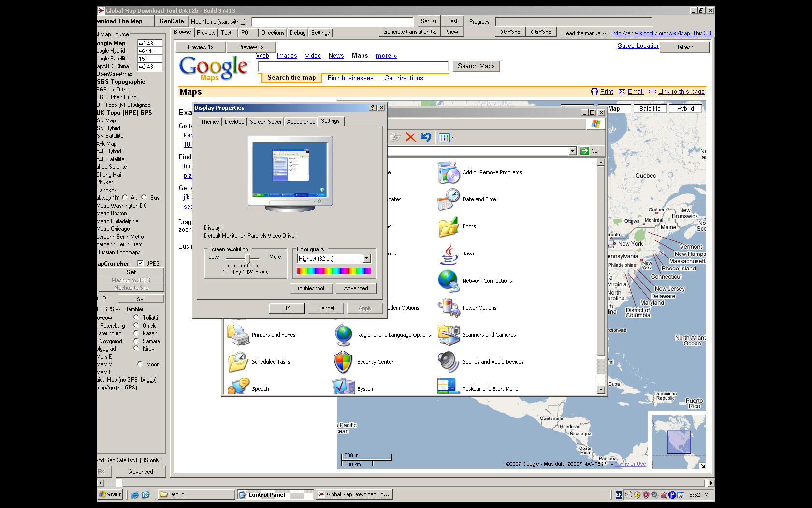Select the Toliatti radio button
The width and height of the screenshot is (812, 508).
pos(136,317)
